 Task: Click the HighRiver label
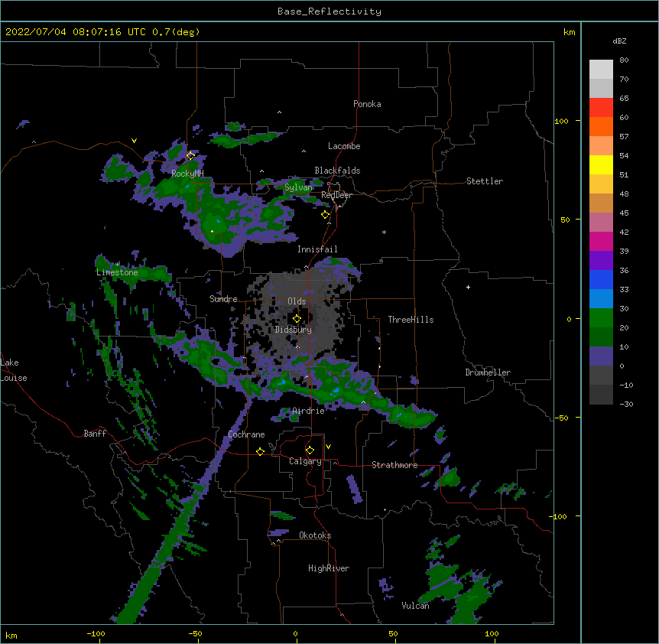point(329,568)
